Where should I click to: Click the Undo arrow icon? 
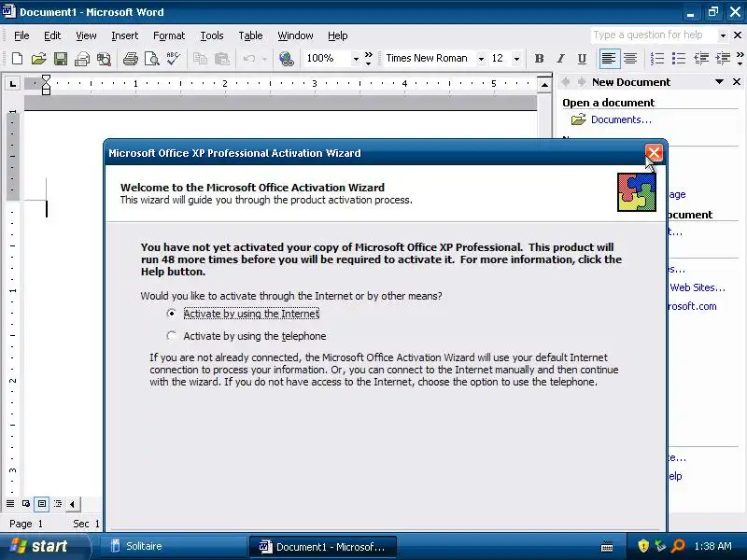248,59
